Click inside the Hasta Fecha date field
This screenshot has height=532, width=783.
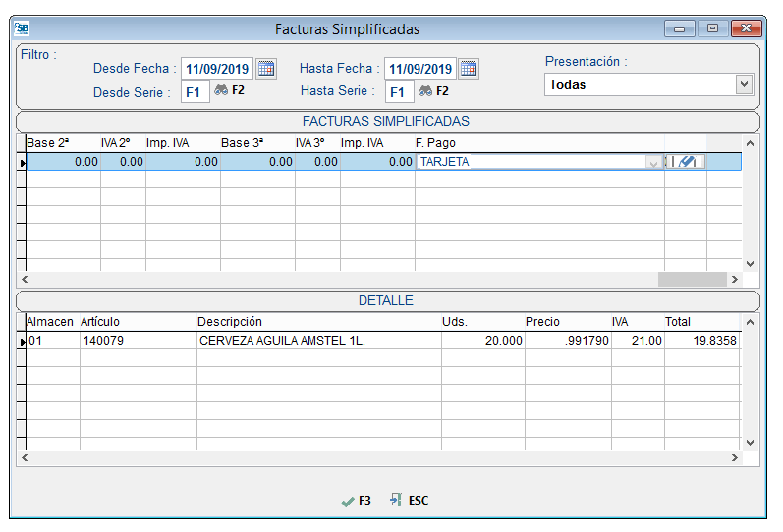(419, 69)
